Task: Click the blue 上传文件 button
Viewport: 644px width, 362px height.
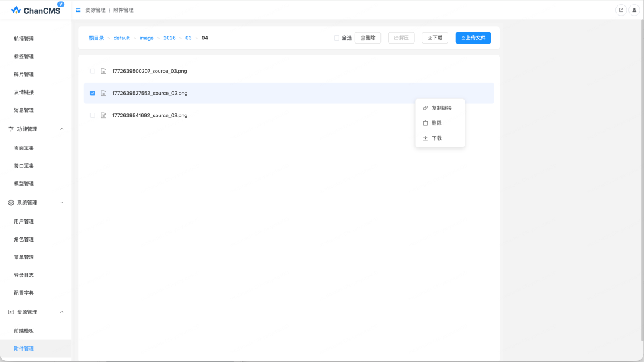Action: pos(473,38)
